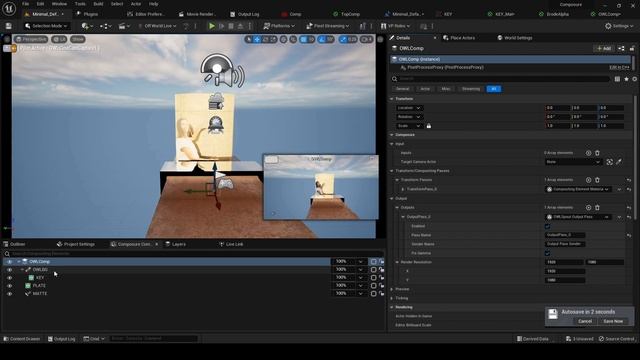Collapse the Transform section
640x360 pixels.
392,99
